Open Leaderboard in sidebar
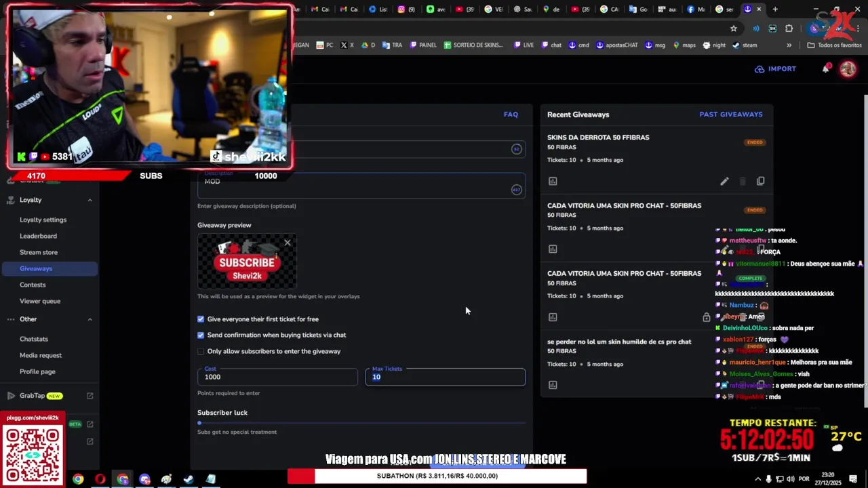This screenshot has height=488, width=868. (x=38, y=236)
